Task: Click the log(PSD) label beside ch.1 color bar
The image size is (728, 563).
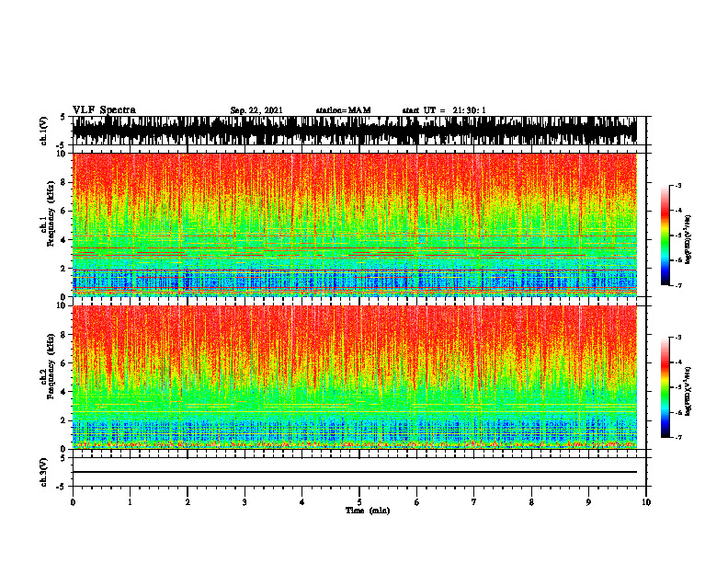Action: 688,240
